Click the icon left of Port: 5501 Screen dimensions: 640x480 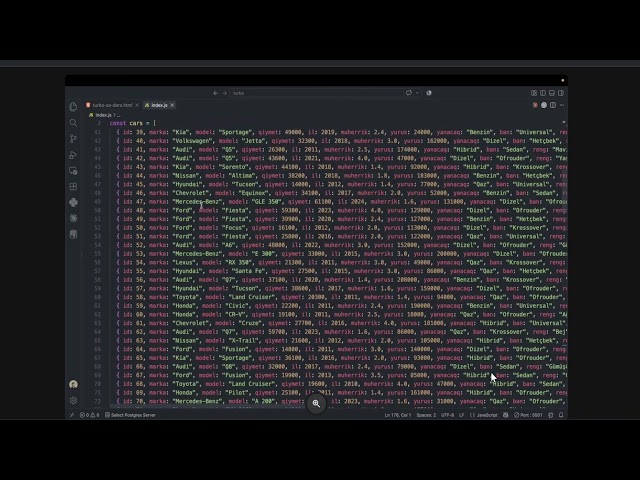(506, 415)
